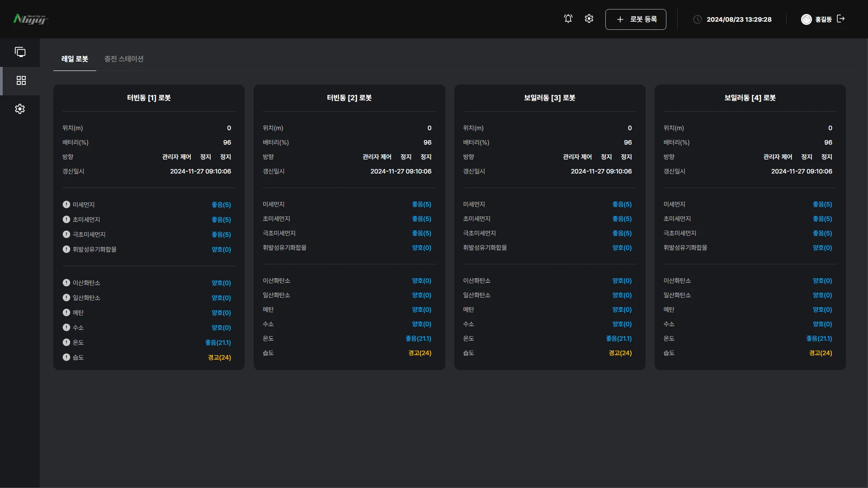Image resolution: width=868 pixels, height=488 pixels.
Task: Click 경고(24) humidity value in 보일러동 [4]
Action: click(821, 353)
